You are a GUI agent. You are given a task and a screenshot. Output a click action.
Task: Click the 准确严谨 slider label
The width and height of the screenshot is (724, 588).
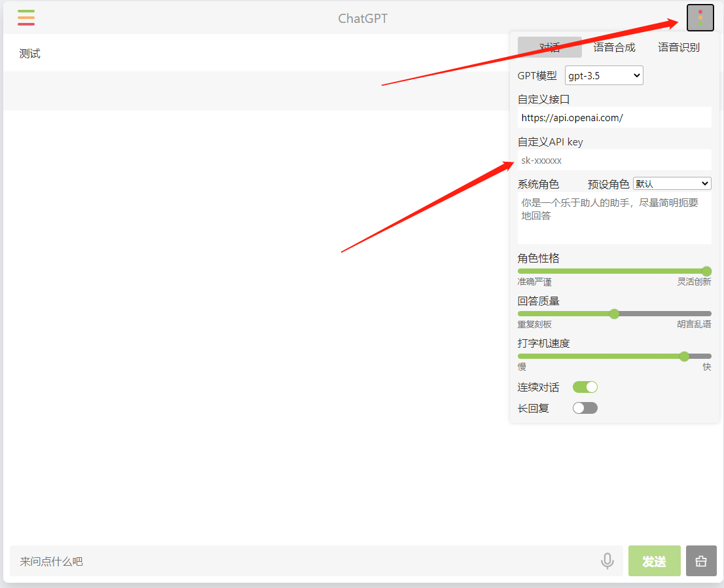[535, 282]
